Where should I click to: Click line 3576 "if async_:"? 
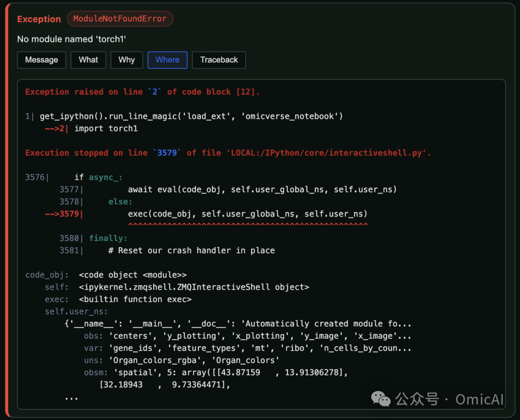[74, 178]
